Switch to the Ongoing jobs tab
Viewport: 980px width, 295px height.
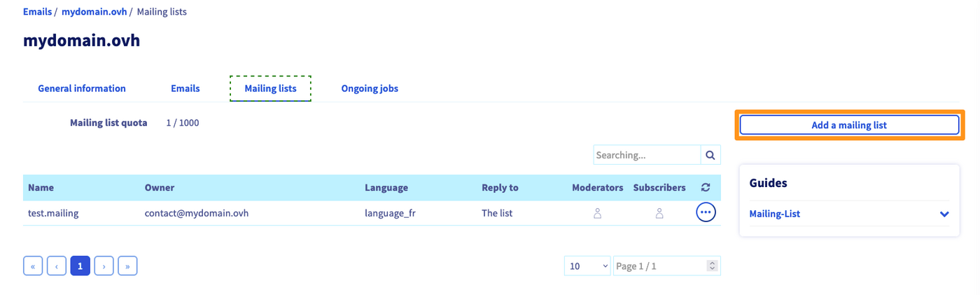(x=370, y=88)
